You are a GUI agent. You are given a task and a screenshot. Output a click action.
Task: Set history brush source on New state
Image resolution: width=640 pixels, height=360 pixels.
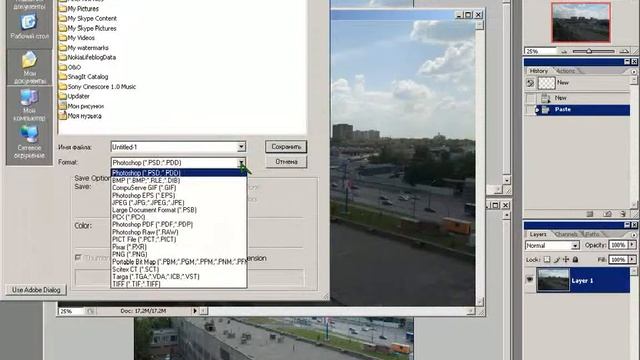530,98
